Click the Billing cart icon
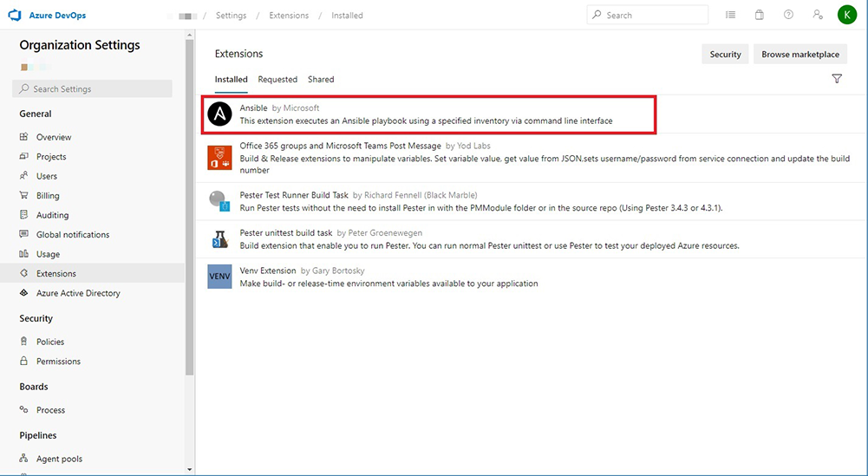868x476 pixels. [x=23, y=195]
